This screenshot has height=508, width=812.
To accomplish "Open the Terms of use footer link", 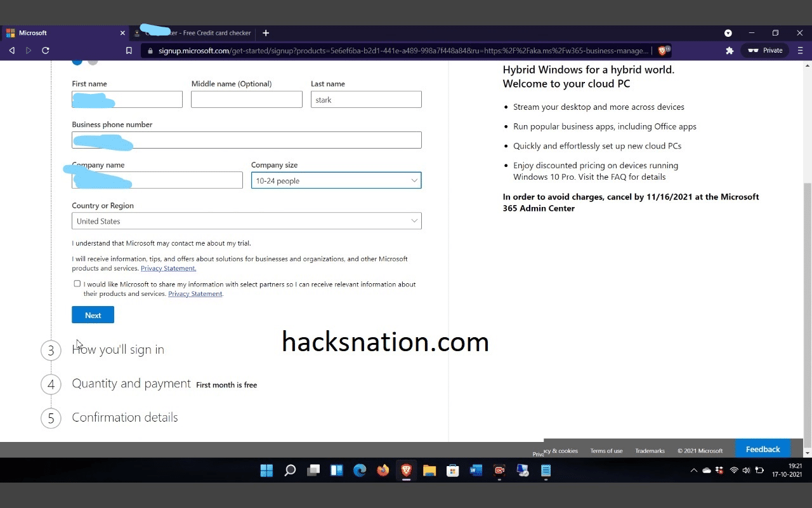I will 606,451.
